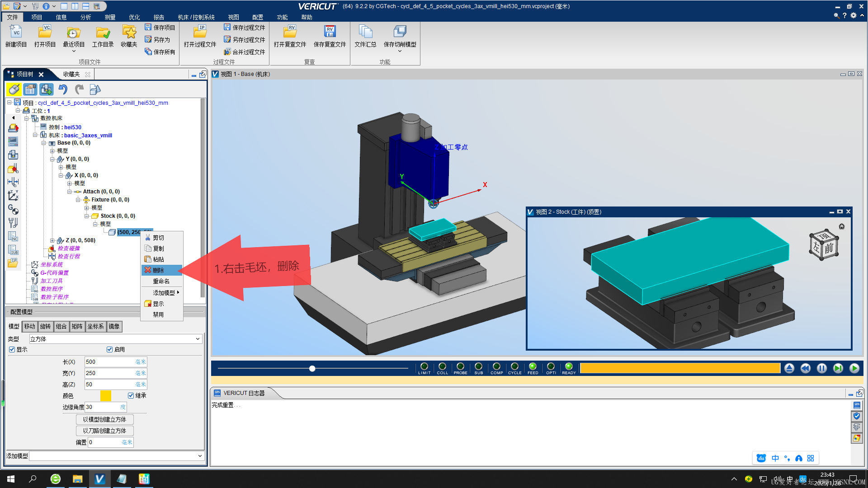Viewport: 868px width, 488px height.
Task: Click the 长(X) input field with 500
Action: pos(116,362)
